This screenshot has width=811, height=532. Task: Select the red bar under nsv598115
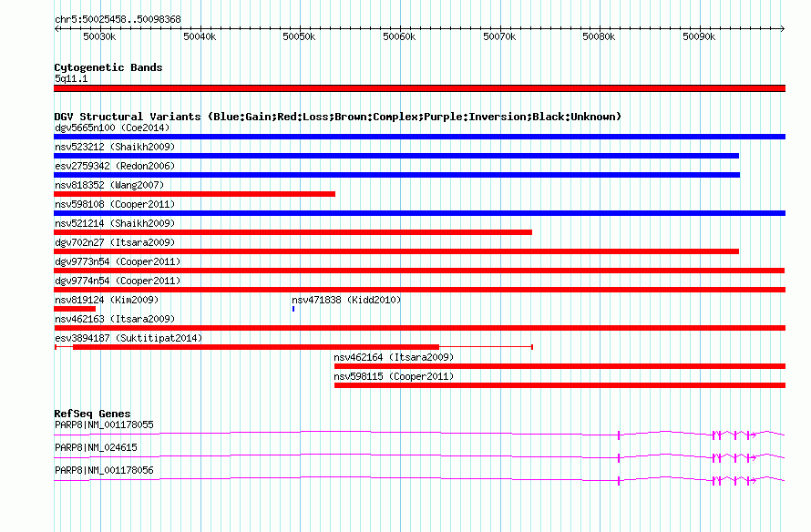click(x=560, y=385)
